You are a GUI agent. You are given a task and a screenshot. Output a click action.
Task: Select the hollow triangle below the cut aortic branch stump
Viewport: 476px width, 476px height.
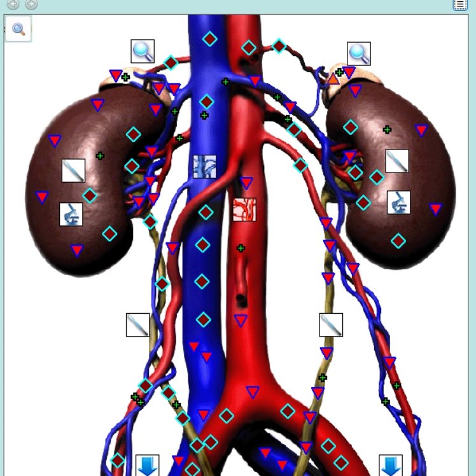241,321
